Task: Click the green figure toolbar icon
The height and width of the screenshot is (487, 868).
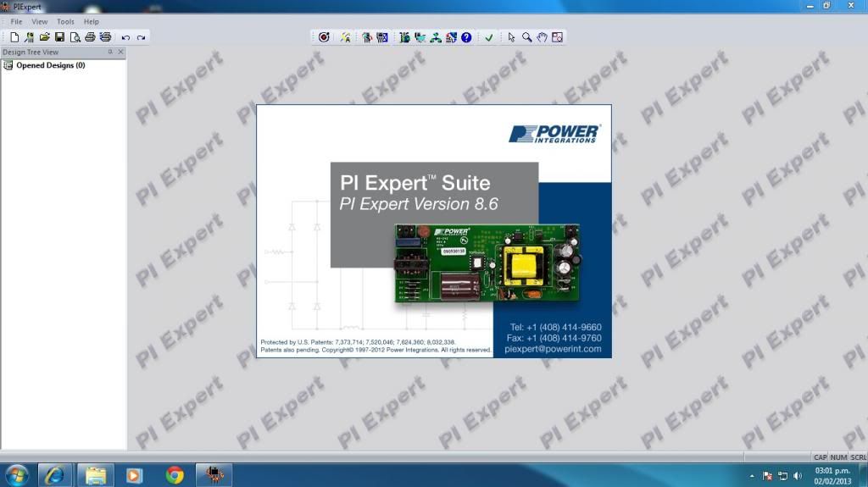Action: point(366,37)
